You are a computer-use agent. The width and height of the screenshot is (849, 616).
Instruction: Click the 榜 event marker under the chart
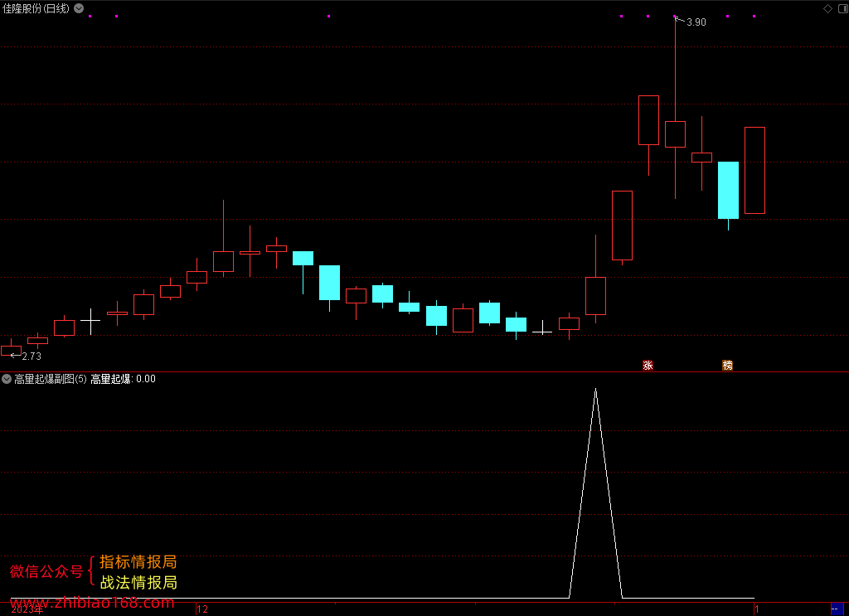728,366
